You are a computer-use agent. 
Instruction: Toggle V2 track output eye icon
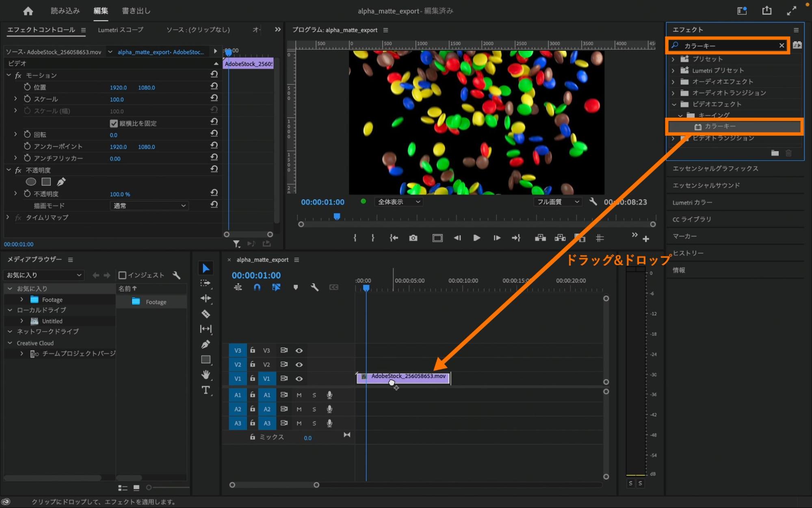pos(299,365)
